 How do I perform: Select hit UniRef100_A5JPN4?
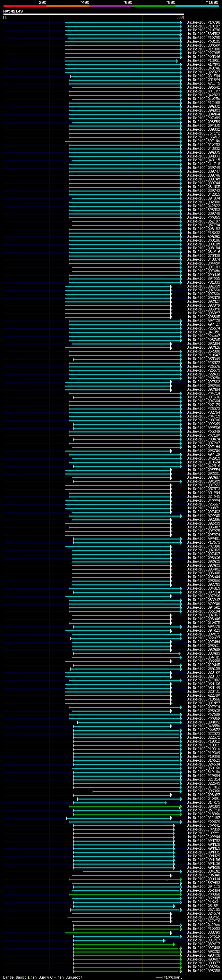click(x=203, y=493)
